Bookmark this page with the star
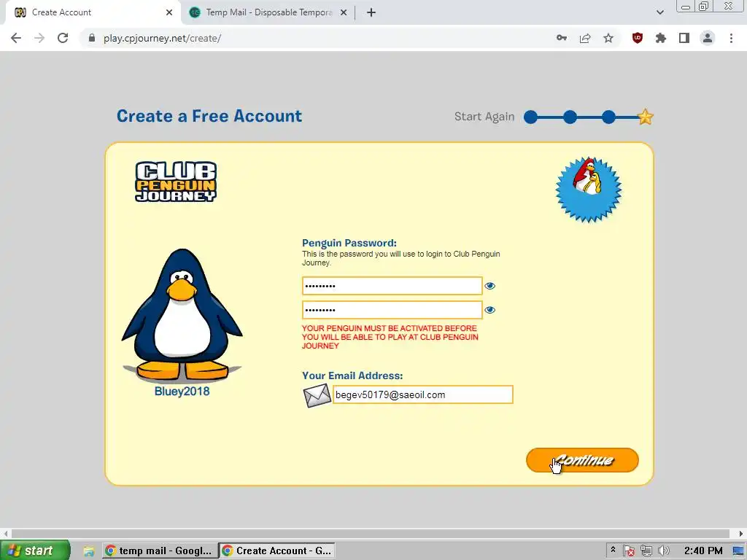747x560 pixels. [608, 38]
